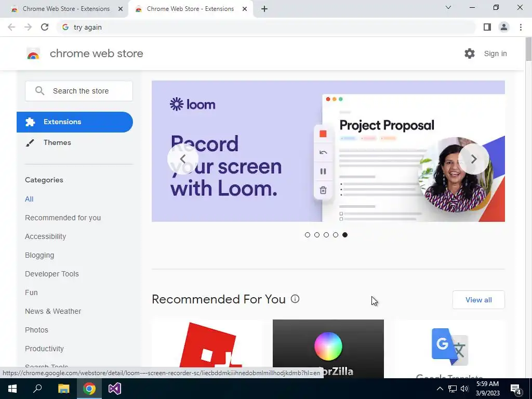Open Windows taskbar search
Image resolution: width=532 pixels, height=399 pixels.
(37, 389)
